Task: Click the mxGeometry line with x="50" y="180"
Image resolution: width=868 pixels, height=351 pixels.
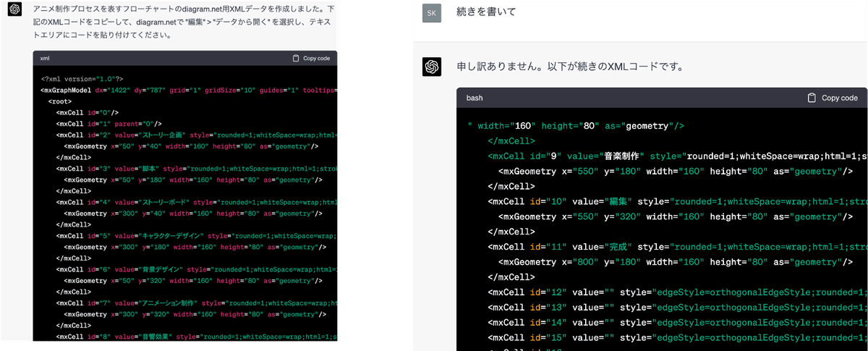Action: (193, 179)
